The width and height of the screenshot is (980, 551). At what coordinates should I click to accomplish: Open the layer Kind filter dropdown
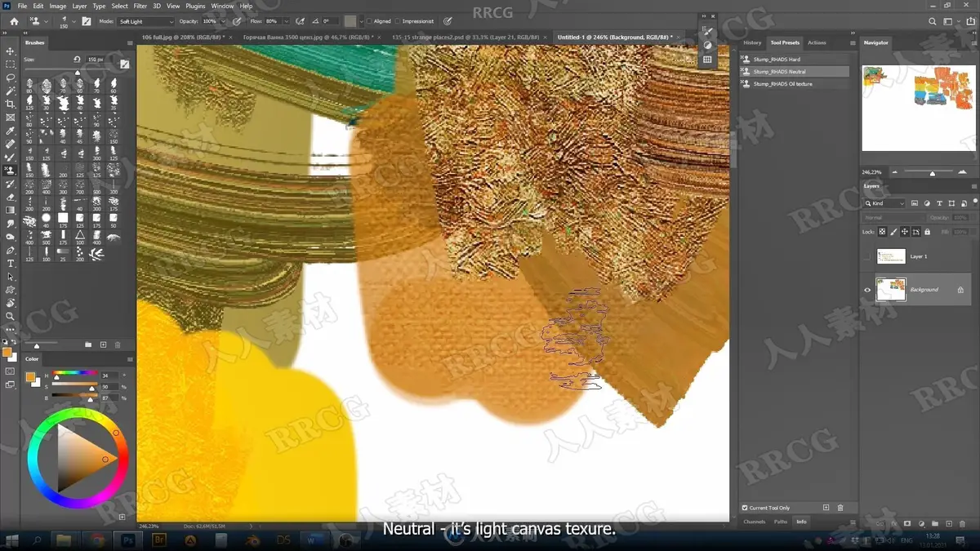tap(885, 203)
